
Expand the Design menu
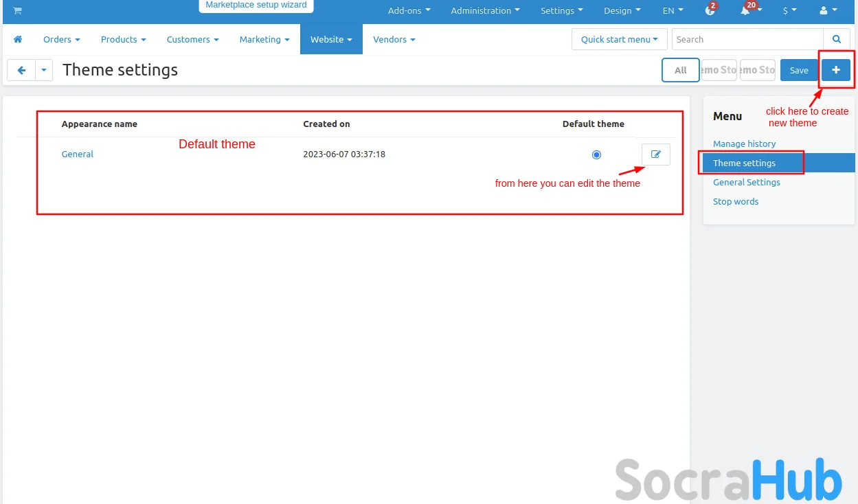(622, 10)
